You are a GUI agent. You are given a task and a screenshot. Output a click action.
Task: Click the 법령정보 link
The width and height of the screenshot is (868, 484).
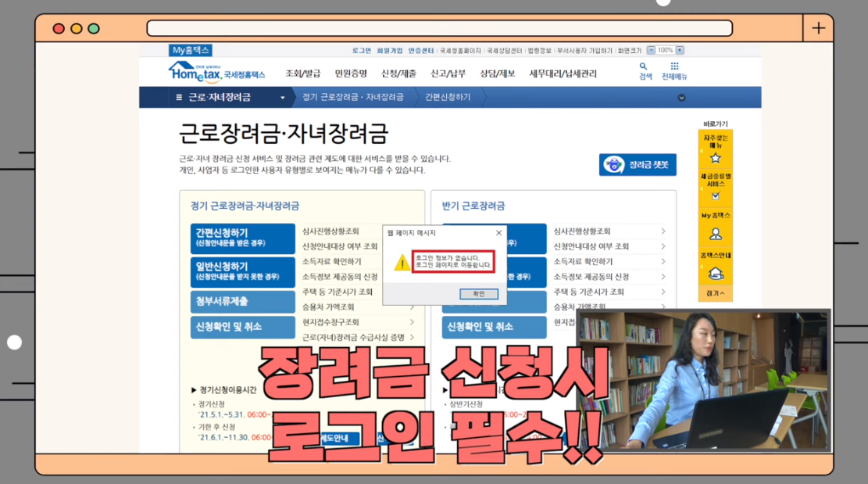540,50
